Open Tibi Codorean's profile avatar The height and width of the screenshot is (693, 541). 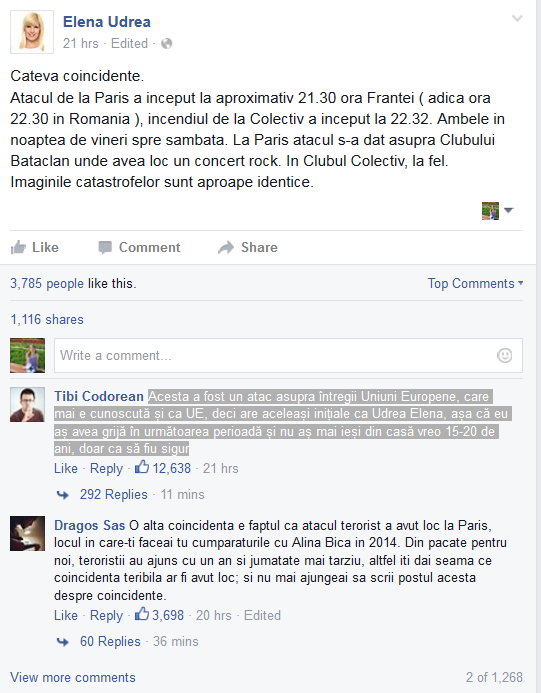(27, 404)
